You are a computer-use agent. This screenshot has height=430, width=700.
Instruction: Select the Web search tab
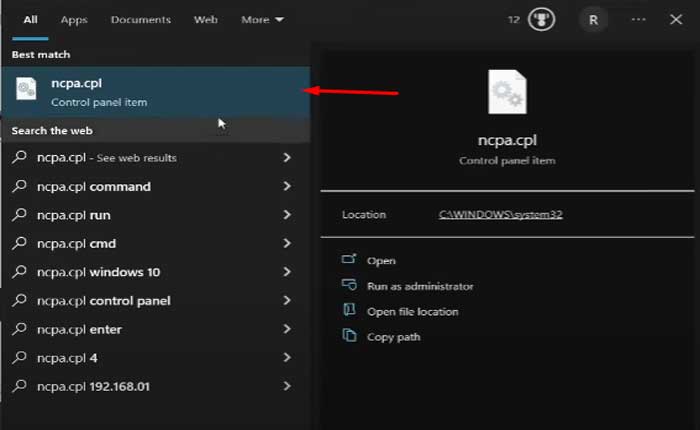(x=205, y=19)
